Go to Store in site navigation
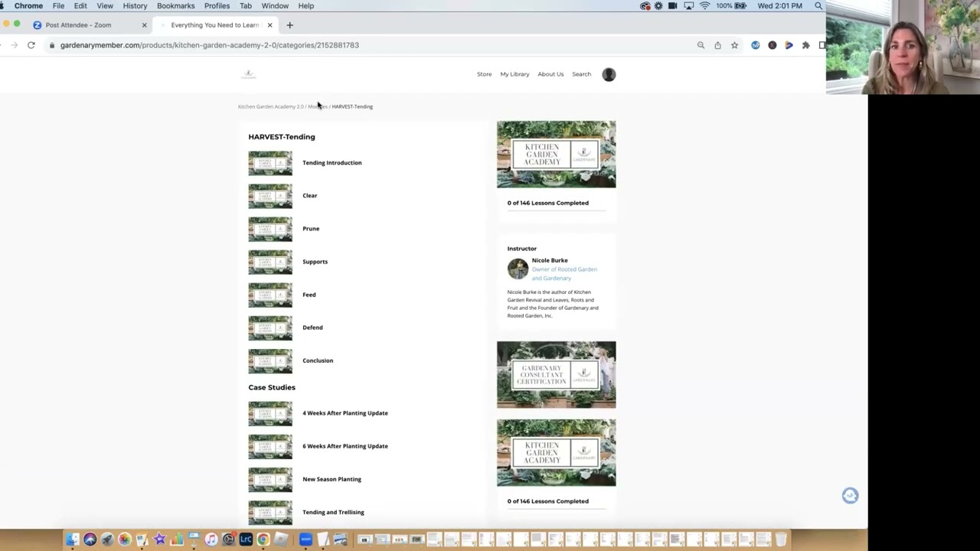This screenshot has height=551, width=980. tap(484, 74)
